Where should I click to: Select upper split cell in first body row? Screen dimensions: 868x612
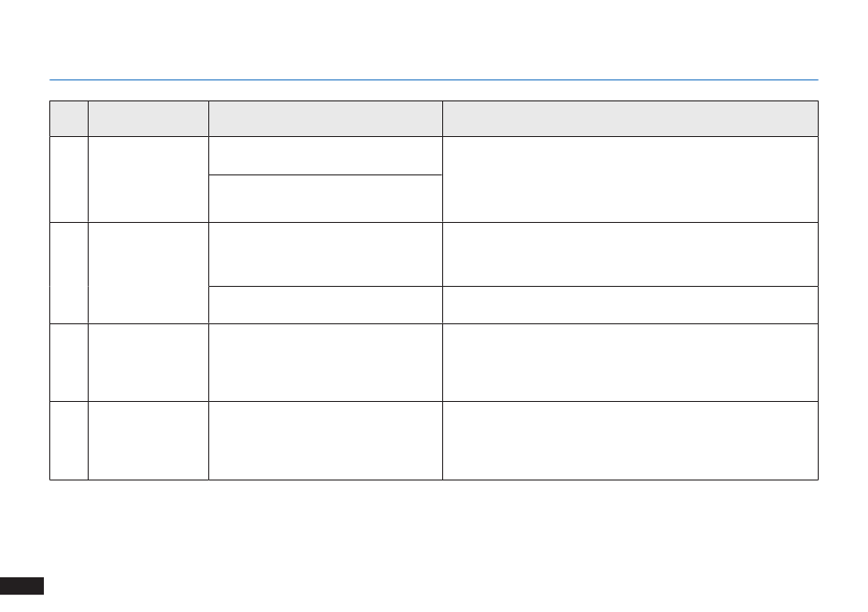click(x=325, y=155)
